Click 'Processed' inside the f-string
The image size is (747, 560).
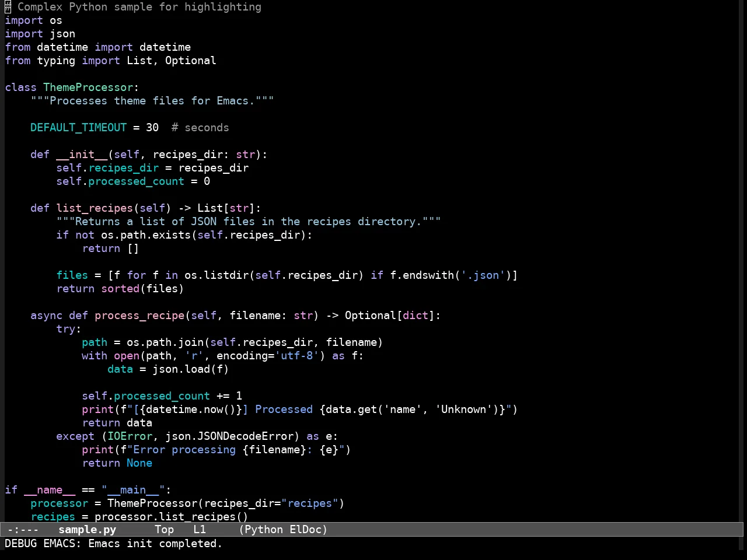tap(284, 409)
